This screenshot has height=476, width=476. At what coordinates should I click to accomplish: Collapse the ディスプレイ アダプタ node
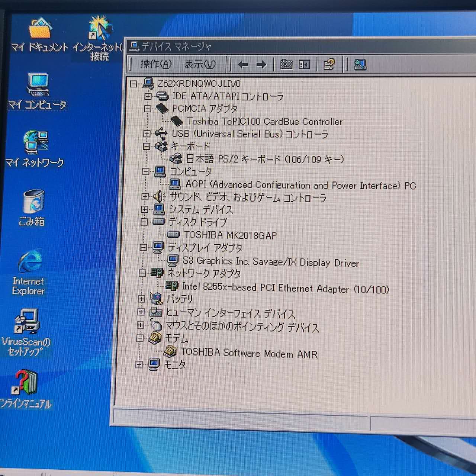pos(144,247)
